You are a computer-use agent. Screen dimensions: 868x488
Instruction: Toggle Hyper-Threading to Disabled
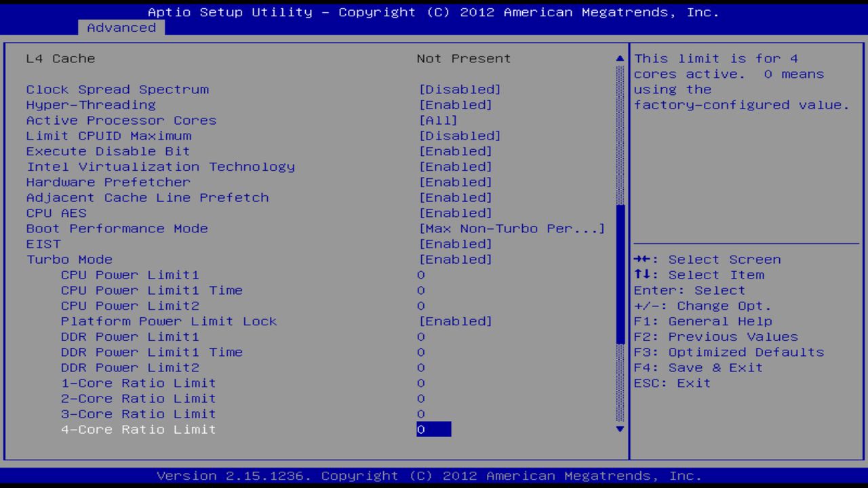456,105
